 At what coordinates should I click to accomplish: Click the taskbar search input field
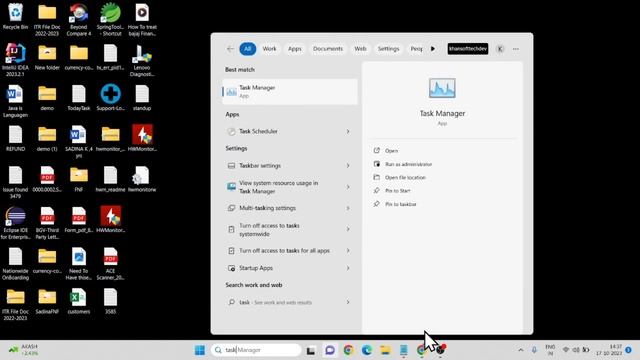pos(256,350)
